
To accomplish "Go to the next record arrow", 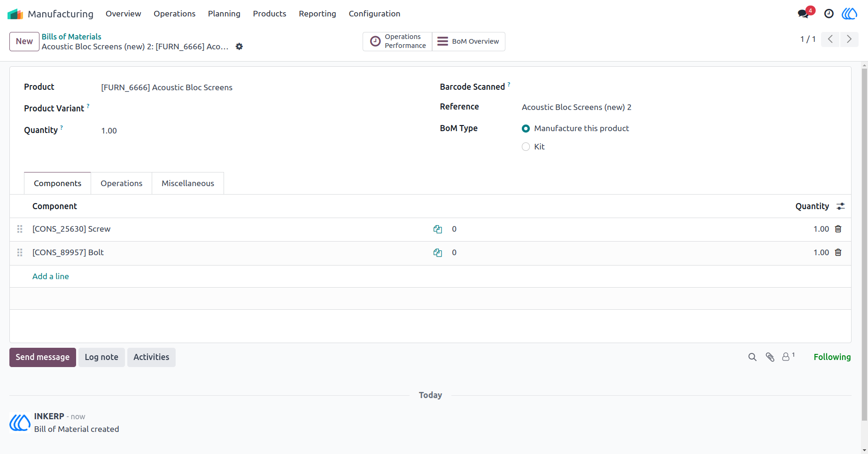I will pyautogui.click(x=849, y=39).
